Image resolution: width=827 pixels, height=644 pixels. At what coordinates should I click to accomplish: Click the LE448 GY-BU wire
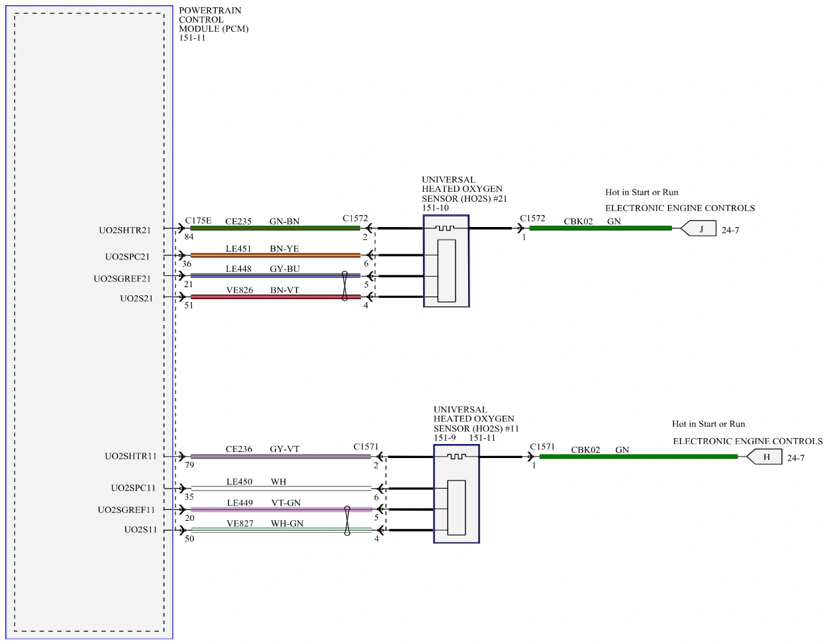275,275
